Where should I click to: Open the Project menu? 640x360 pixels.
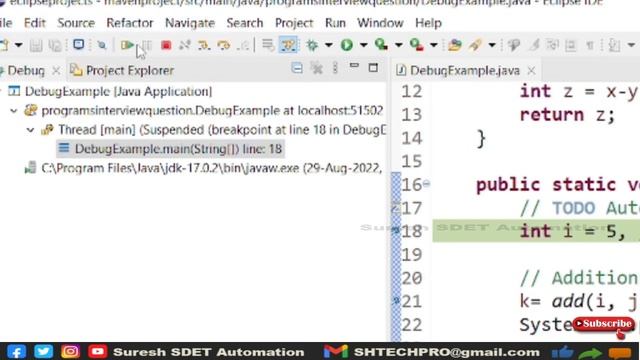pos(294,23)
